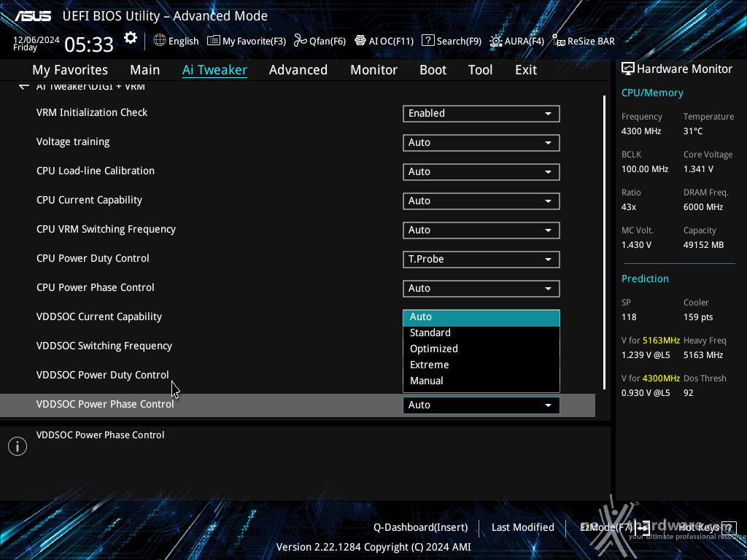Click the Hardware Monitor screen icon
747x560 pixels.
click(628, 69)
